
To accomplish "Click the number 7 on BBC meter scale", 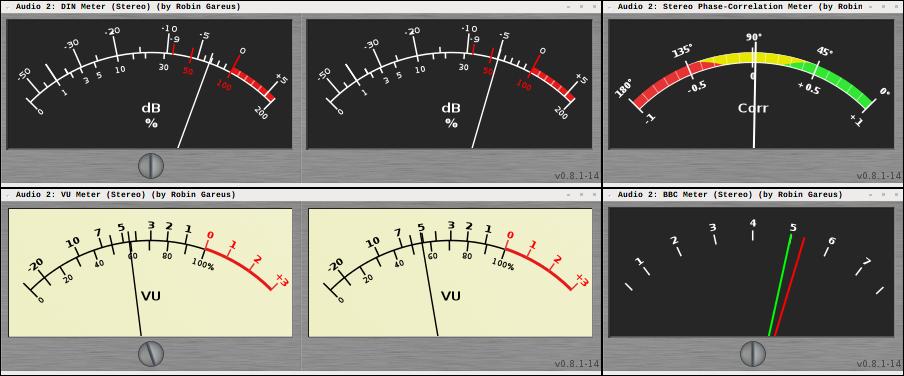I will click(x=867, y=262).
